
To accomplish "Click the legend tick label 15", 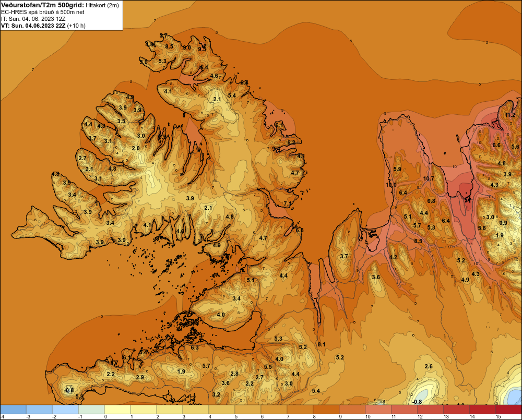I will (x=498, y=417).
